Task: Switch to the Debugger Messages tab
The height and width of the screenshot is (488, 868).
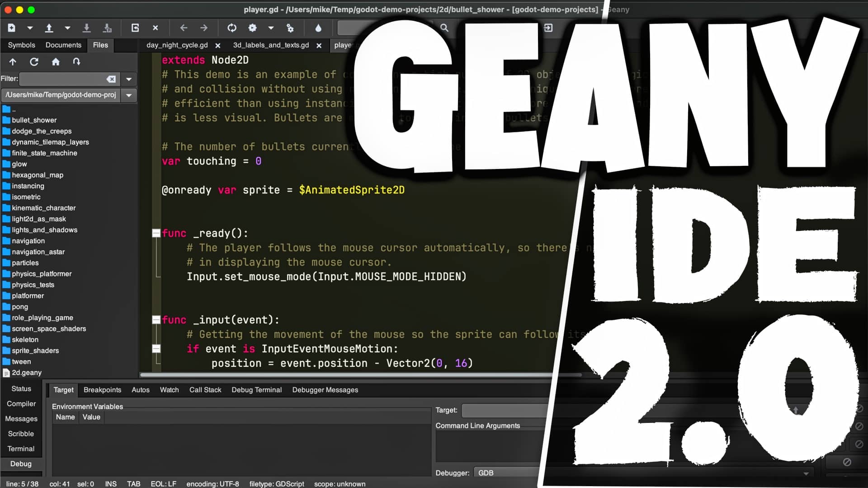Action: 325,390
